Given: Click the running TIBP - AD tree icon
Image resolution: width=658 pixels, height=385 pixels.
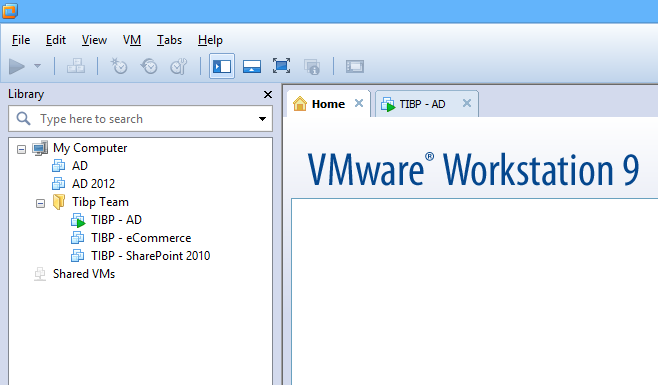Looking at the screenshot, I should coord(78,220).
